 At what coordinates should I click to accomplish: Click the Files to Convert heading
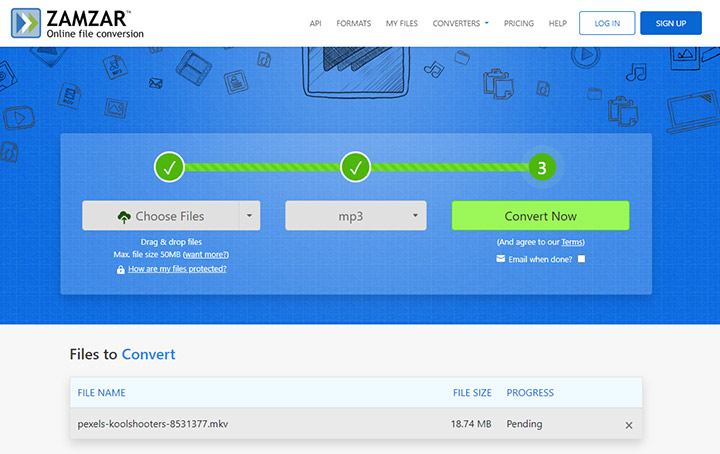click(123, 354)
